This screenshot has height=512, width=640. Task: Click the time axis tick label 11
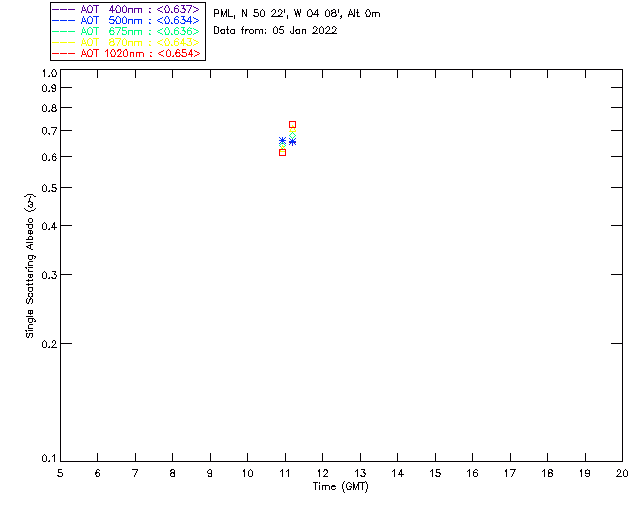285,473
